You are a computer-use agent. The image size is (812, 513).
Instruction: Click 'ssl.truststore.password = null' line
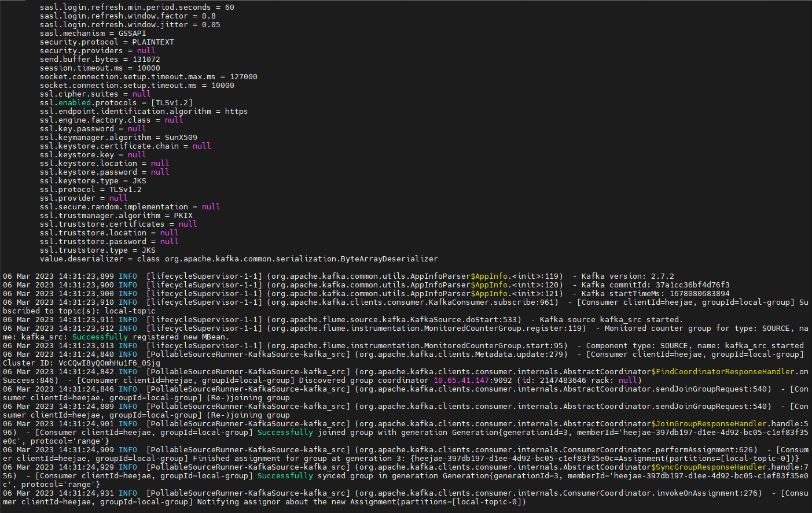109,242
